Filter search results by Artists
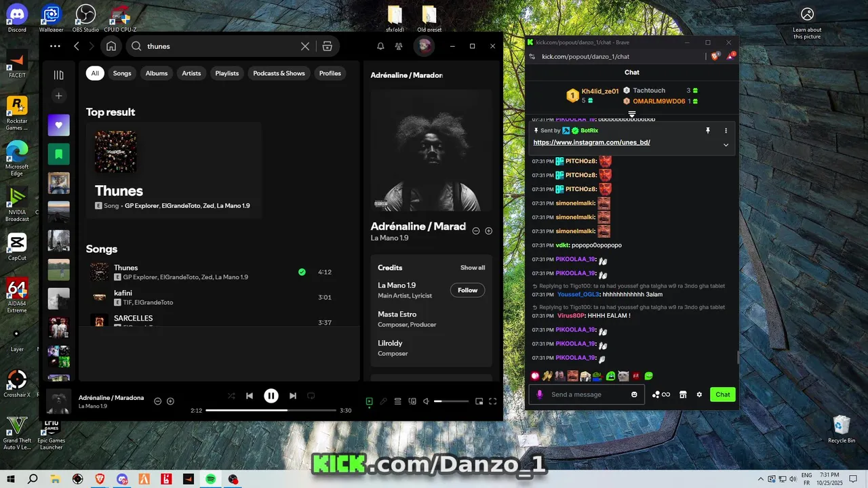Viewport: 868px width, 488px height. (191, 73)
